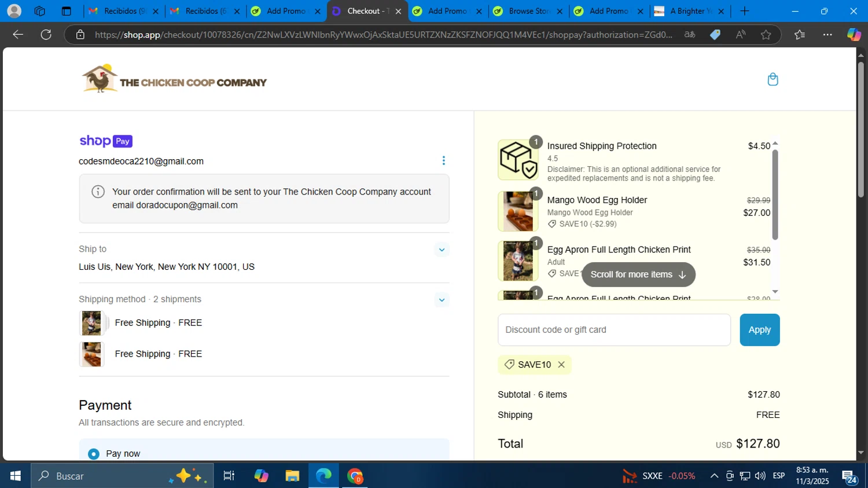Viewport: 868px width, 488px height.
Task: Open Task View on taskbar
Action: pos(229,476)
